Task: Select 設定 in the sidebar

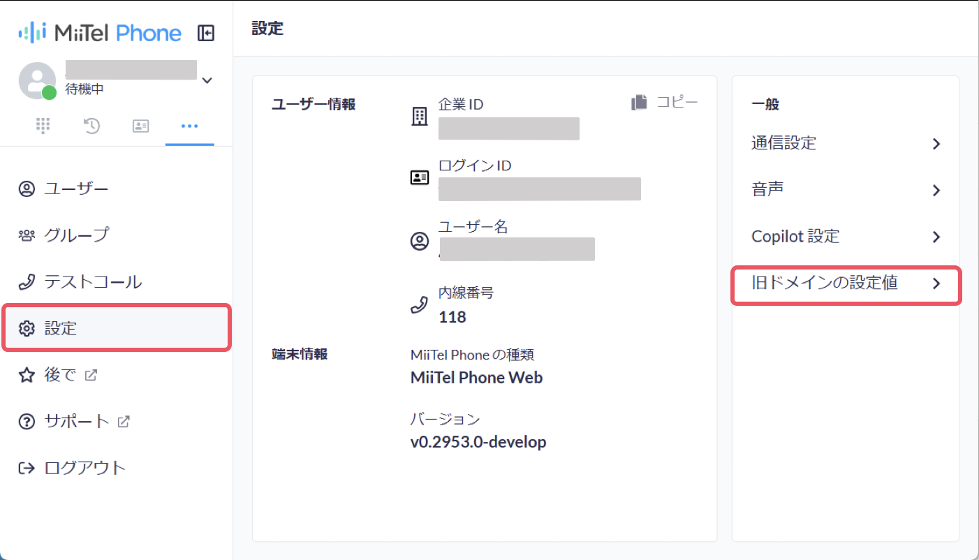Action: coord(117,327)
